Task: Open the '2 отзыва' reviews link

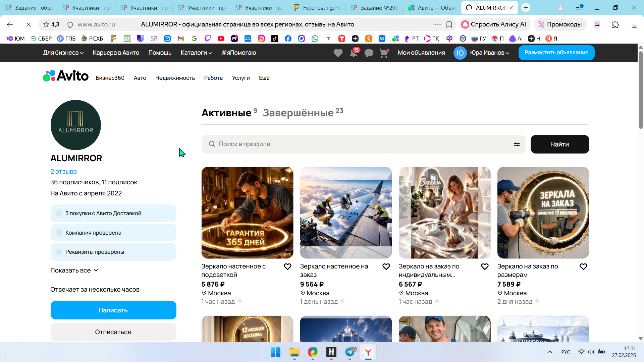Action: coord(63,172)
